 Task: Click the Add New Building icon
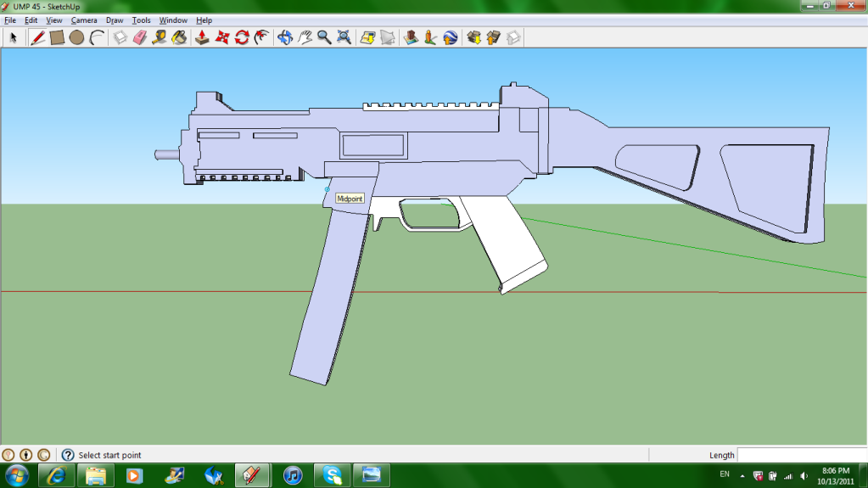[x=411, y=37]
